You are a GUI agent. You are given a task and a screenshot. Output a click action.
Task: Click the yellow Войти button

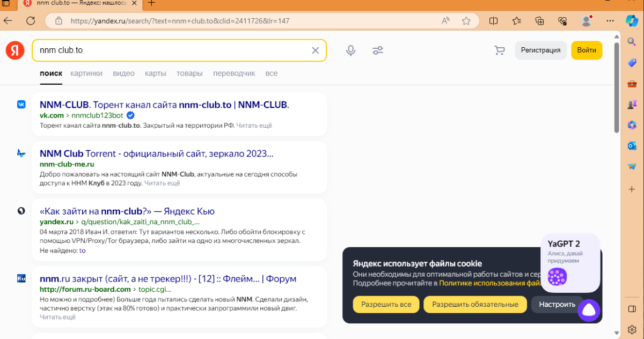click(x=587, y=50)
